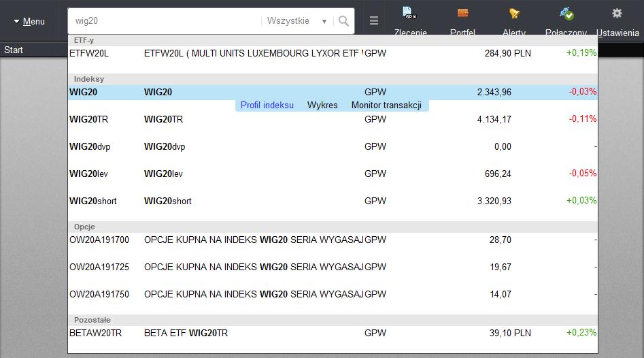Expand the Wszystkie filter dropdown
The height and width of the screenshot is (358, 644).
296,21
